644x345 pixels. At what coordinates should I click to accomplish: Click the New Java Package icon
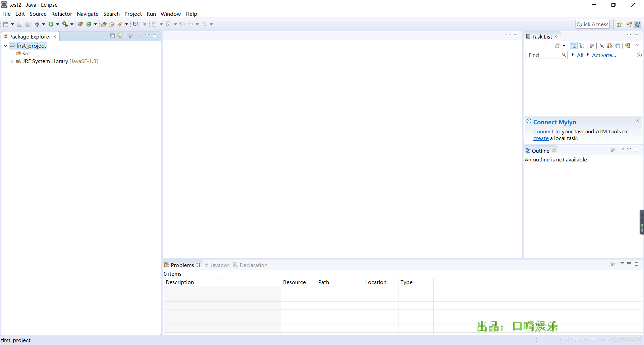pyautogui.click(x=80, y=24)
